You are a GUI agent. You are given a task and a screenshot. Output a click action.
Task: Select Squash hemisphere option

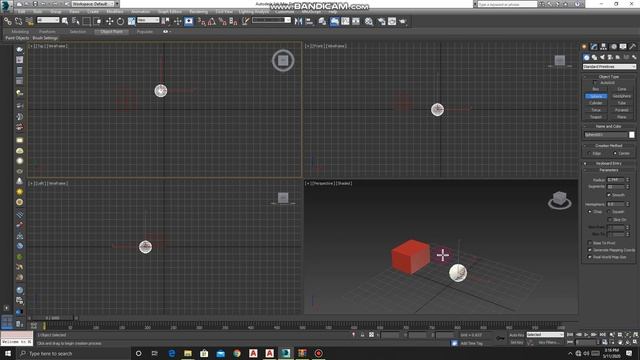(x=609, y=212)
